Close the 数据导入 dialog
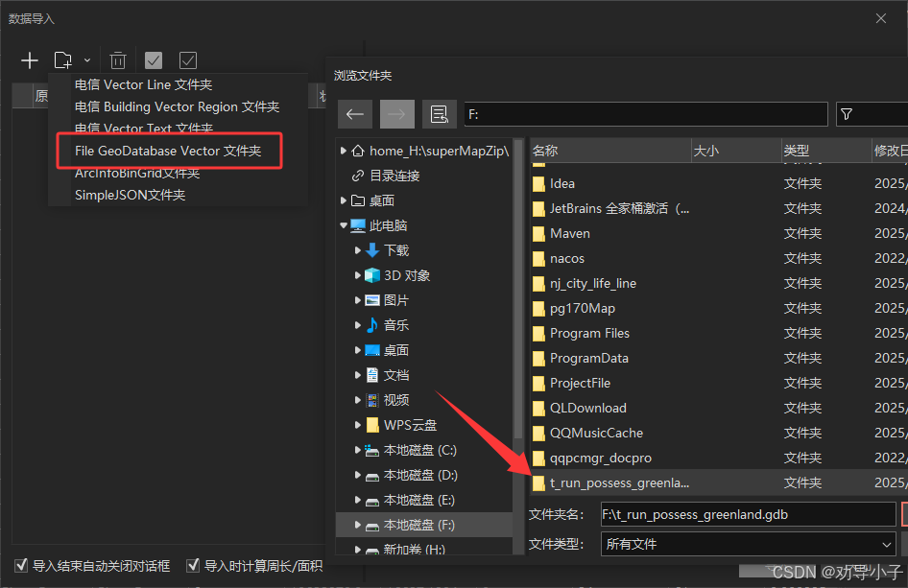Image resolution: width=908 pixels, height=588 pixels. click(x=881, y=18)
